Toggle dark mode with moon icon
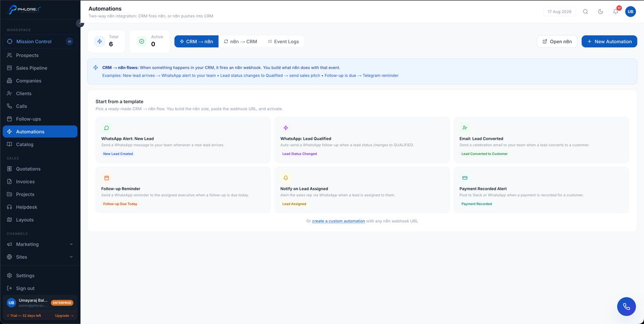This screenshot has width=644, height=324. tap(600, 12)
